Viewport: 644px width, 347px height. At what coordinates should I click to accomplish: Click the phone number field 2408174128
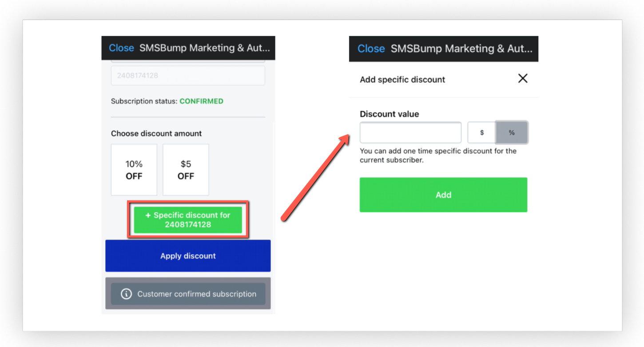(x=188, y=76)
